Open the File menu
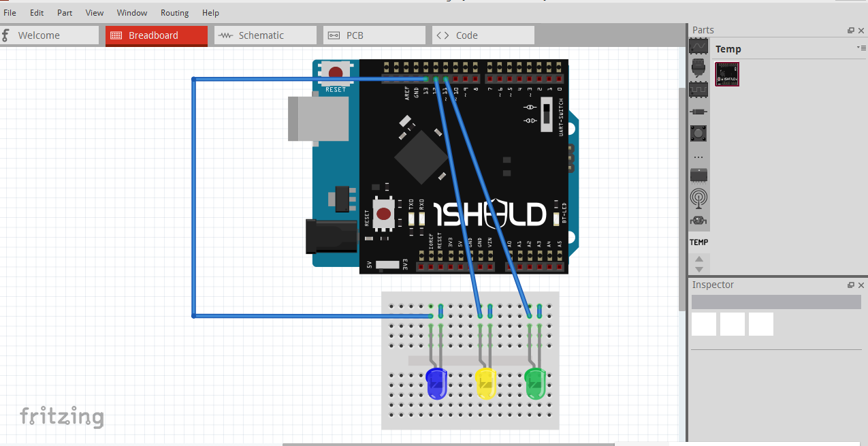 pyautogui.click(x=10, y=13)
